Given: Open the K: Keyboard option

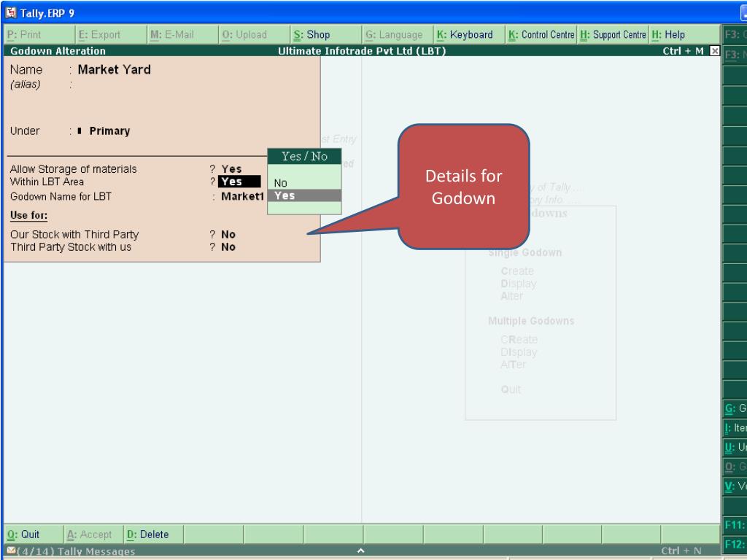Looking at the screenshot, I should pos(470,35).
